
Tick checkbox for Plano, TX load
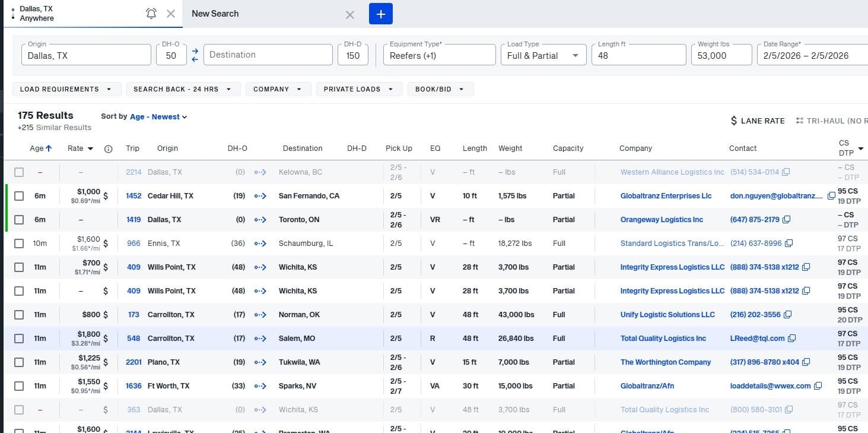pos(19,362)
